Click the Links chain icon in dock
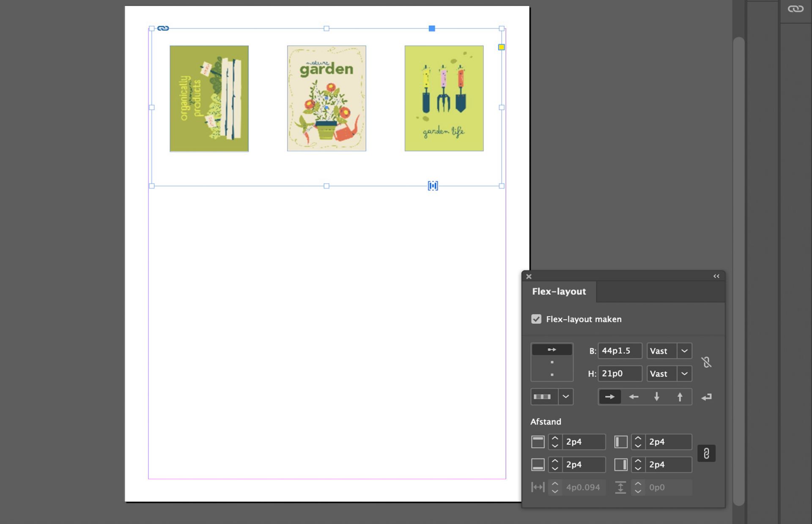Image resolution: width=812 pixels, height=524 pixels. [795, 9]
